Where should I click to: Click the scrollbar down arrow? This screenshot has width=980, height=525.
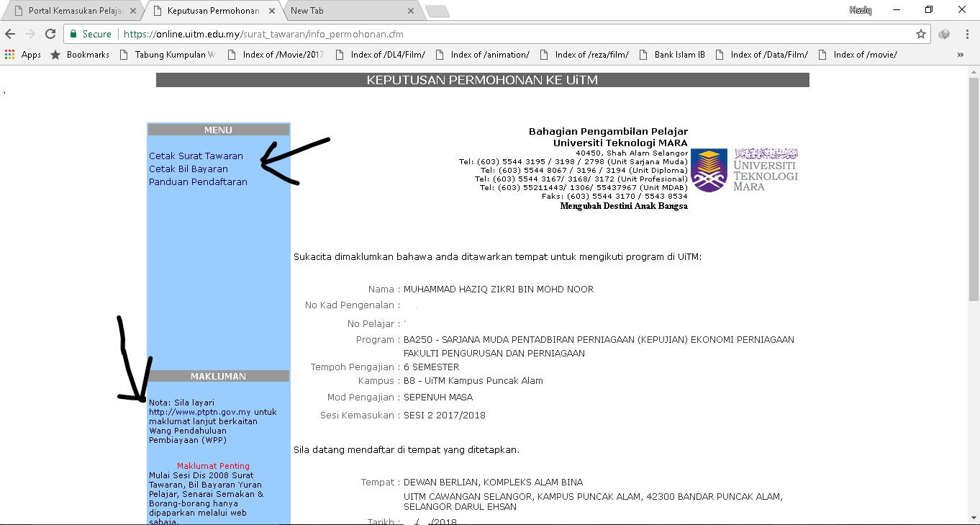coord(974,519)
